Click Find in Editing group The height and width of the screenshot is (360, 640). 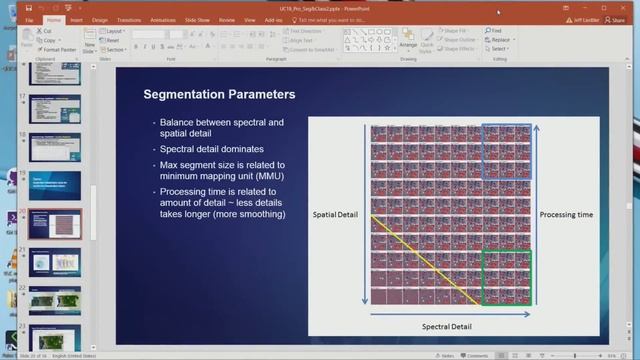[x=493, y=31]
